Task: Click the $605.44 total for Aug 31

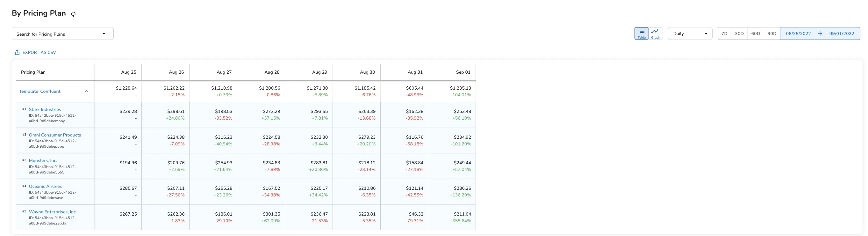Action: 414,88
